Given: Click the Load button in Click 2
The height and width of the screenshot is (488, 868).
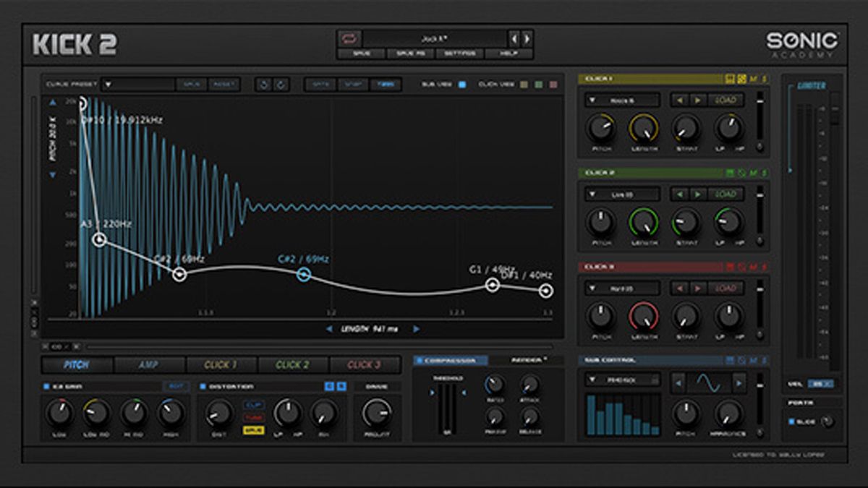Looking at the screenshot, I should pos(726,194).
